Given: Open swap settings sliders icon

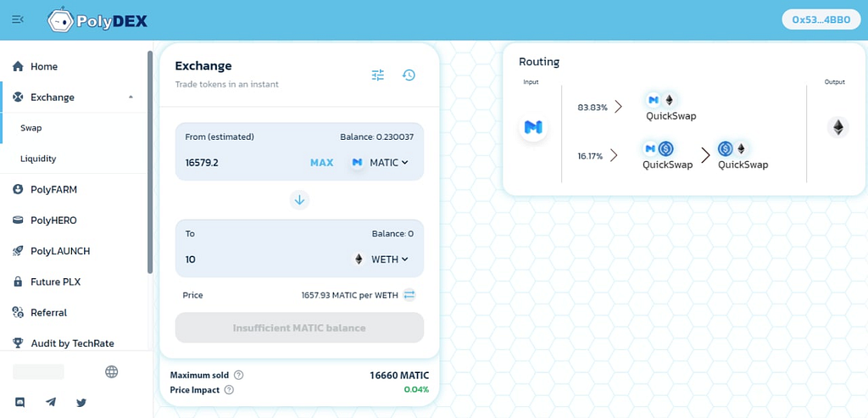Looking at the screenshot, I should tap(378, 75).
